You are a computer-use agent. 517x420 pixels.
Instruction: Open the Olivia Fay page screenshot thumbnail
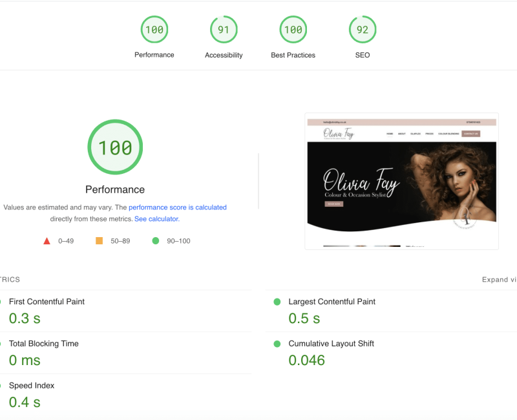[401, 182]
